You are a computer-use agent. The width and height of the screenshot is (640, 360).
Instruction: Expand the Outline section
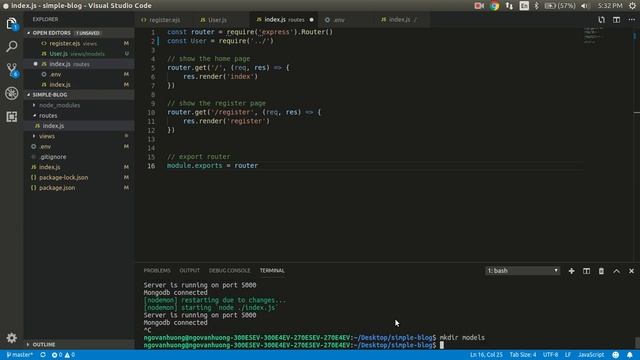(x=79, y=344)
